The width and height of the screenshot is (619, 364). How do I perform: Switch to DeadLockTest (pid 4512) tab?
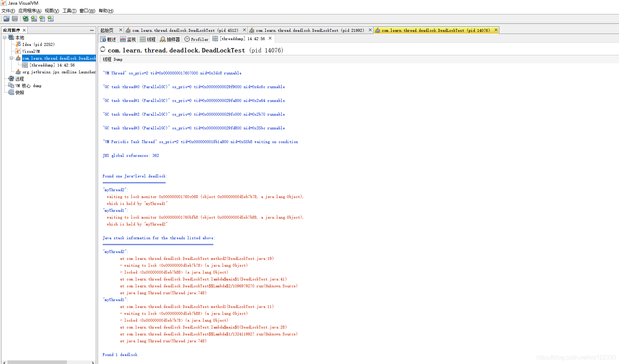point(185,30)
